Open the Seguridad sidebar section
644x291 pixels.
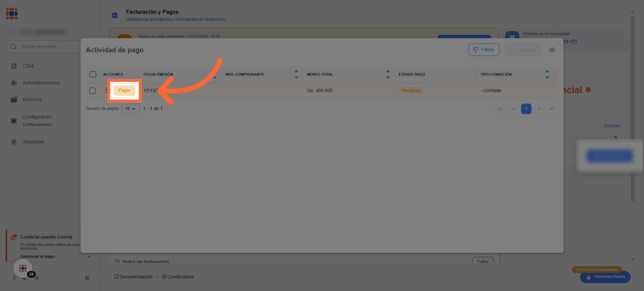[x=33, y=142]
